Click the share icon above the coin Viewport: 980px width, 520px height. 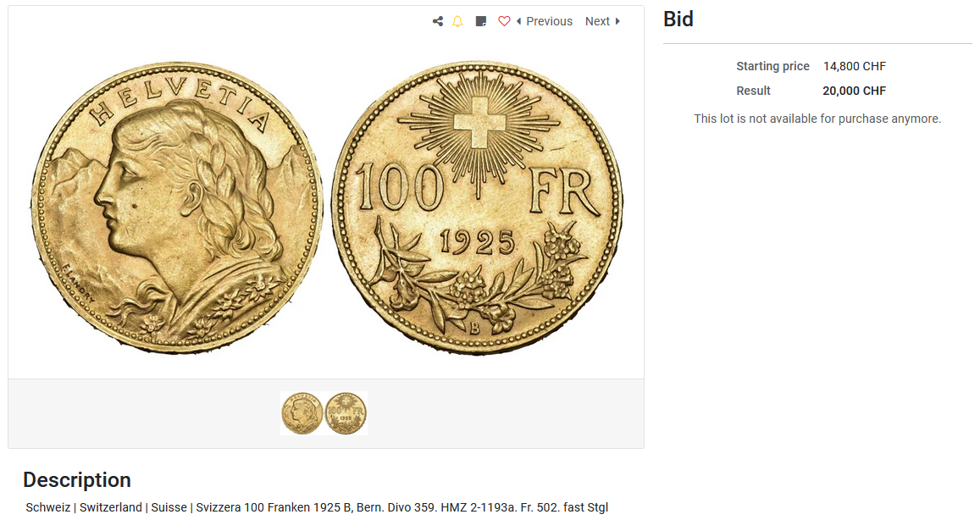pos(438,21)
